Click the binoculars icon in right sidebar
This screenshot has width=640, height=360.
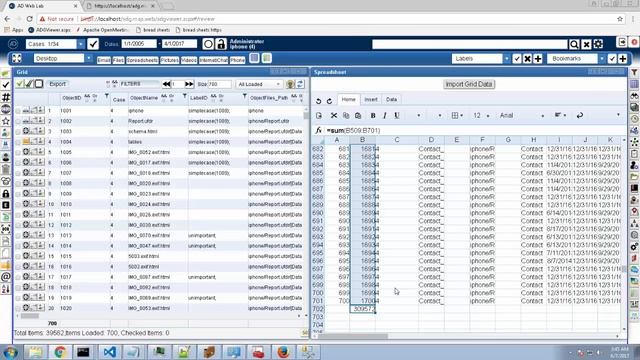634,96
